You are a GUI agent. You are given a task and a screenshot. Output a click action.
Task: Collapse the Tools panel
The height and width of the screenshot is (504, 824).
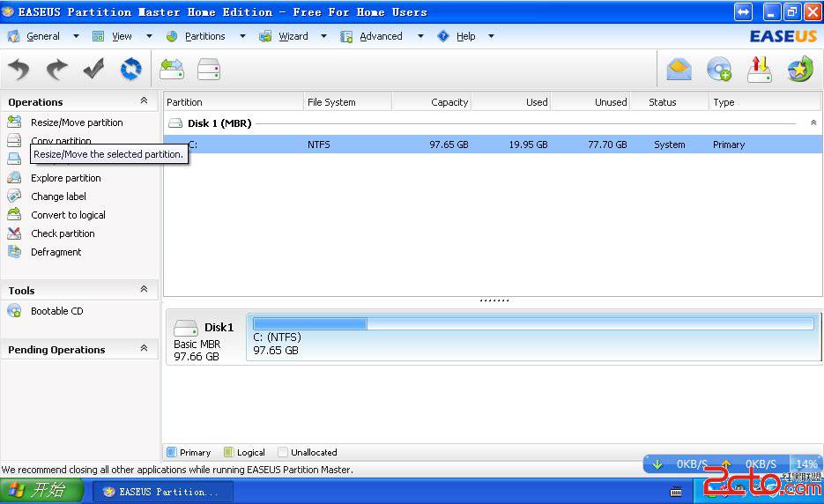tap(144, 289)
